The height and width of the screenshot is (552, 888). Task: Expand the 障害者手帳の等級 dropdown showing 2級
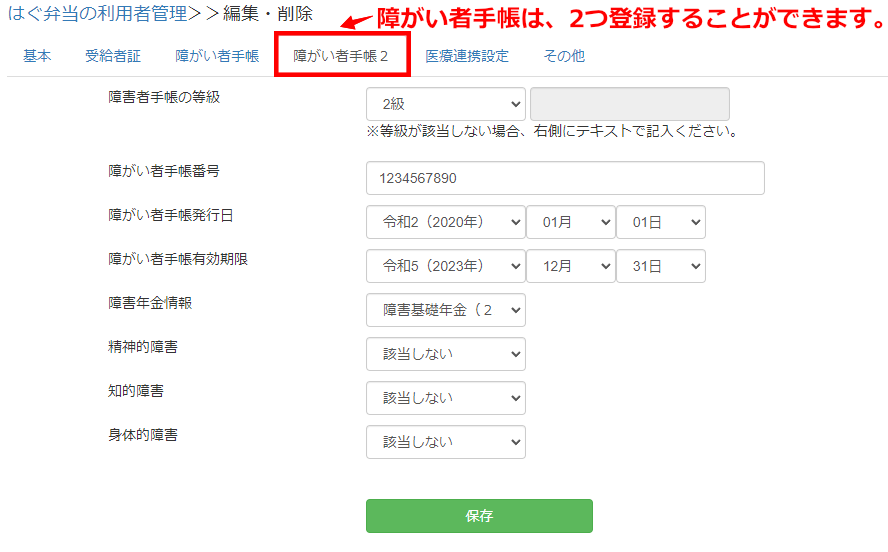coord(445,104)
